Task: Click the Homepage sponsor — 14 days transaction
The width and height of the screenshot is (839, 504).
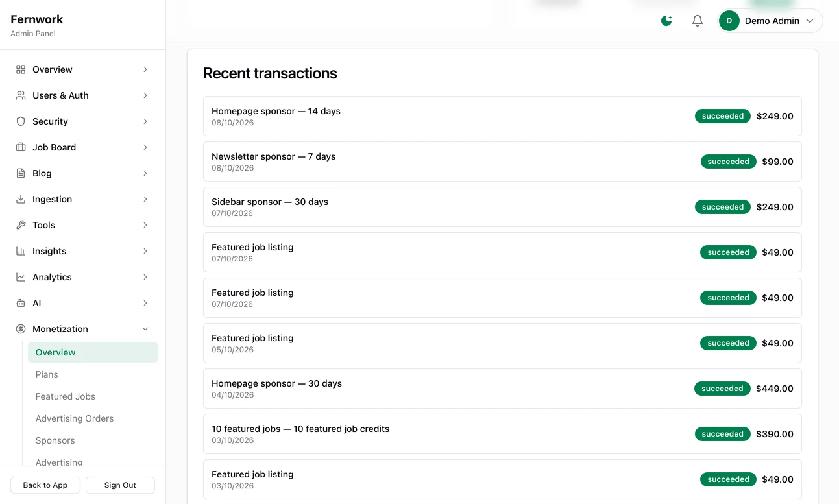Action: coord(502,116)
